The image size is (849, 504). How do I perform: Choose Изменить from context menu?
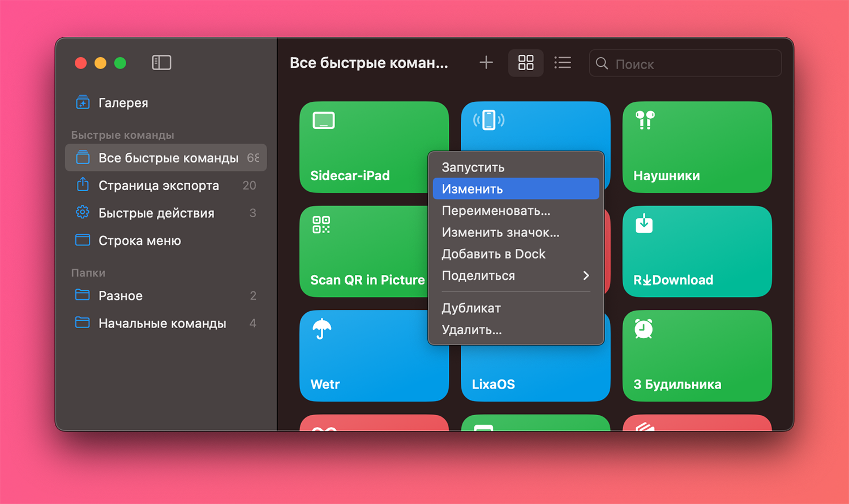pyautogui.click(x=516, y=189)
